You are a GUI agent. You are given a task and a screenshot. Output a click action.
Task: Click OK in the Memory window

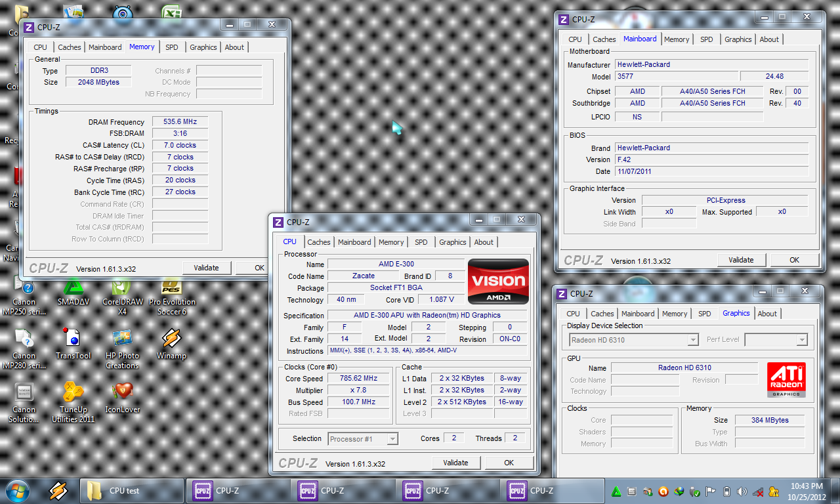pos(260,268)
